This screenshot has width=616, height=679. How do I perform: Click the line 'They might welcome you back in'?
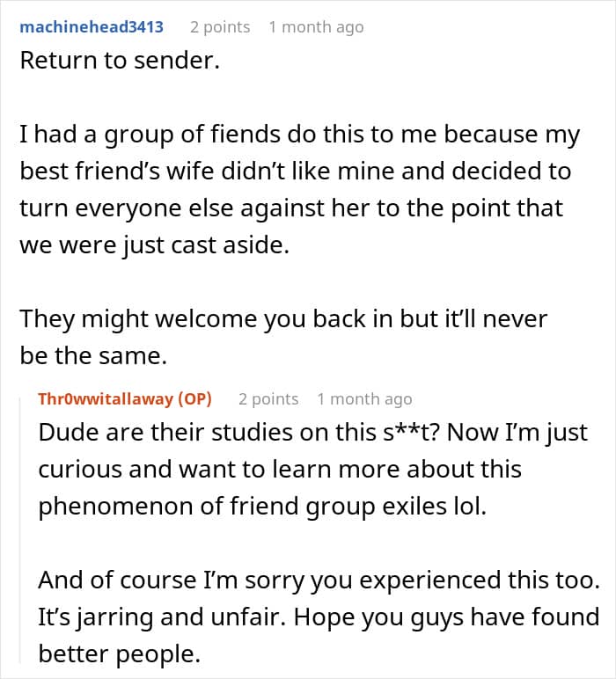pyautogui.click(x=283, y=319)
